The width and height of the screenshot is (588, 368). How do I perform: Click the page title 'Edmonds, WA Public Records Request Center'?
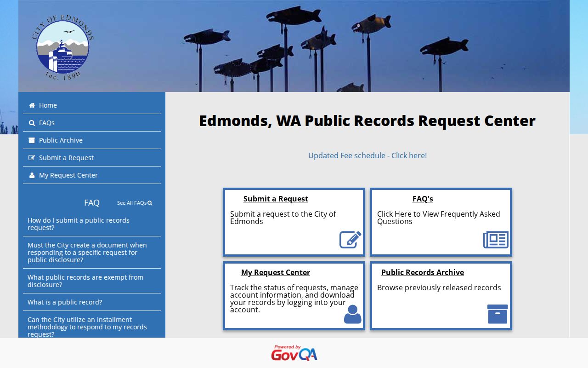pyautogui.click(x=367, y=121)
